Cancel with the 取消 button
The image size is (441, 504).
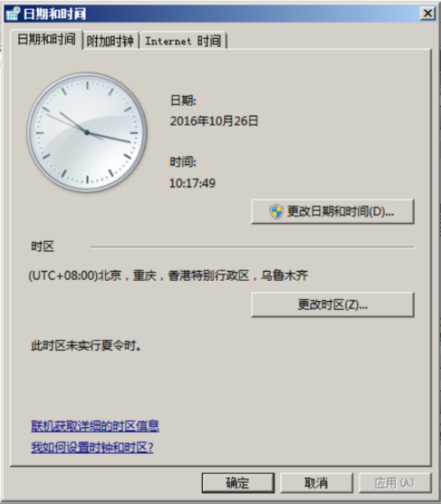pyautogui.click(x=317, y=483)
